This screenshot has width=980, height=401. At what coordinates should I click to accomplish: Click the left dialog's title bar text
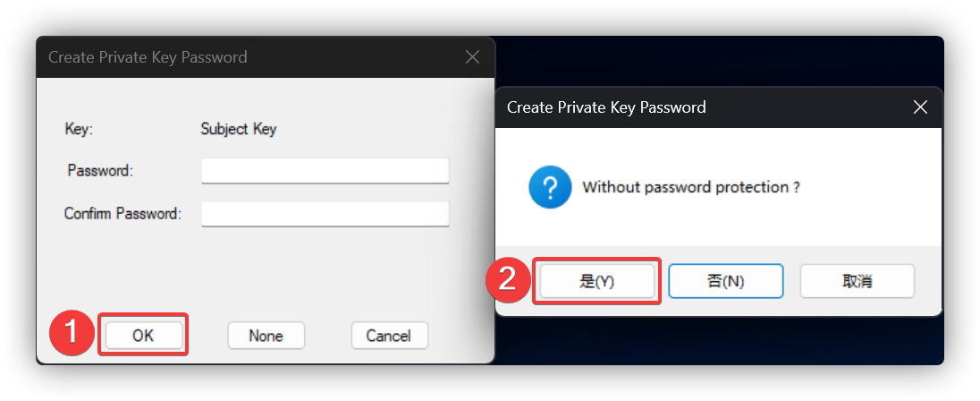coord(148,57)
